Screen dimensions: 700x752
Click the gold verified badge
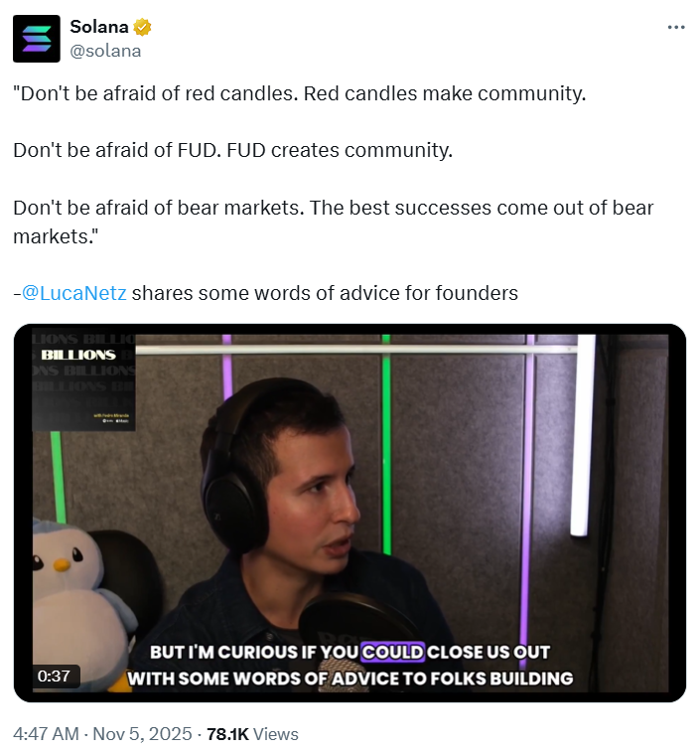142,28
